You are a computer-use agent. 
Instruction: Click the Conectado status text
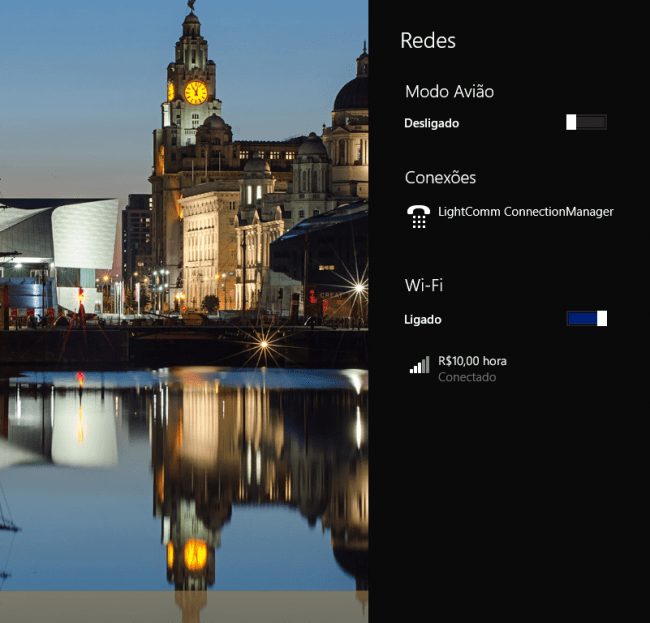pos(467,377)
